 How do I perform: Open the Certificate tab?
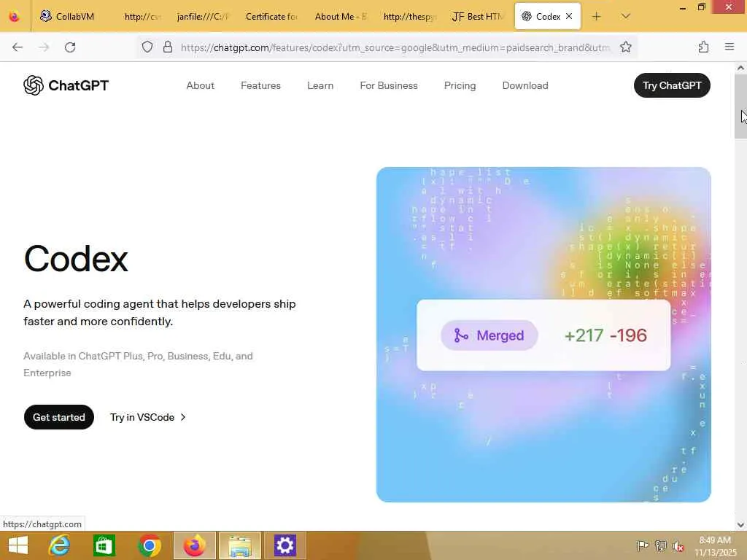pos(271,17)
